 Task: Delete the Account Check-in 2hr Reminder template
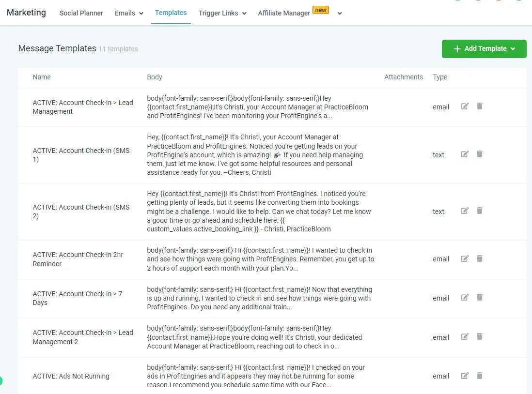[x=479, y=258]
